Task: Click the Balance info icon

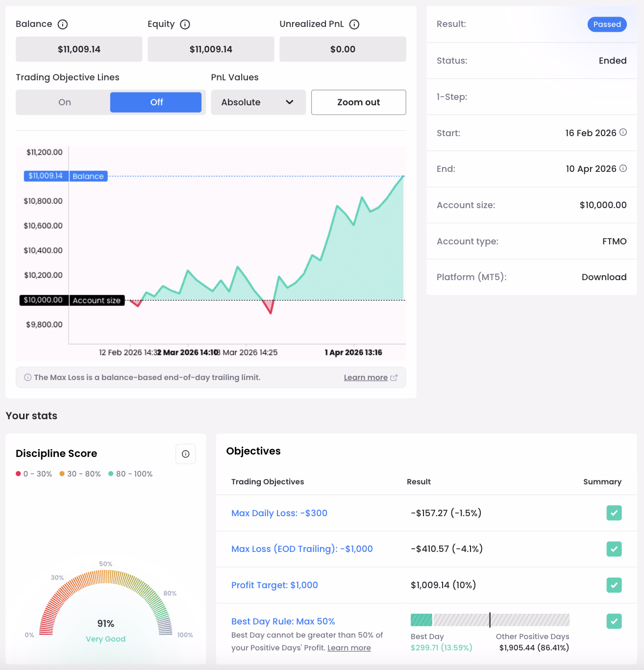Action: tap(63, 24)
